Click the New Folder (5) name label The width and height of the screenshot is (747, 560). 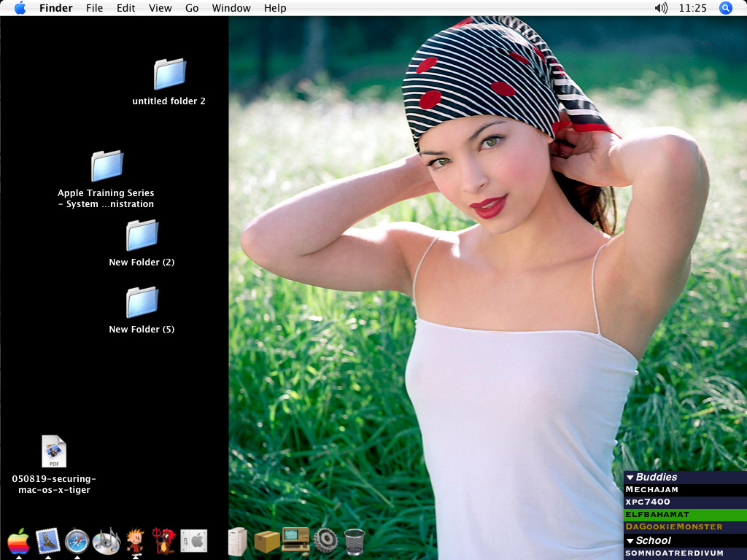pyautogui.click(x=142, y=329)
